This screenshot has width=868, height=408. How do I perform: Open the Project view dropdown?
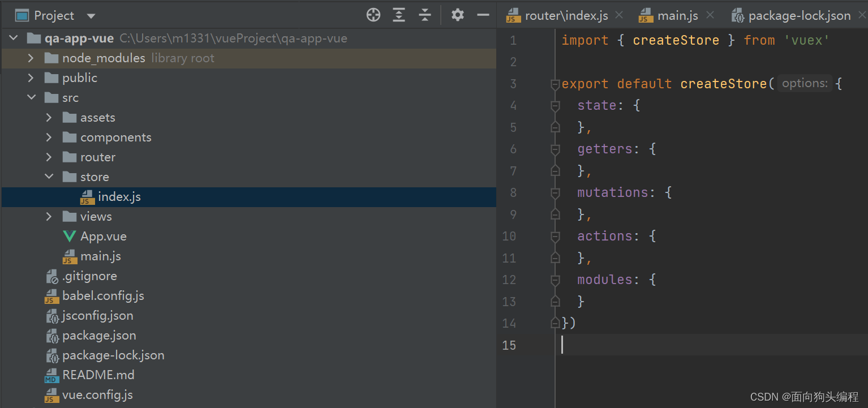pyautogui.click(x=91, y=16)
